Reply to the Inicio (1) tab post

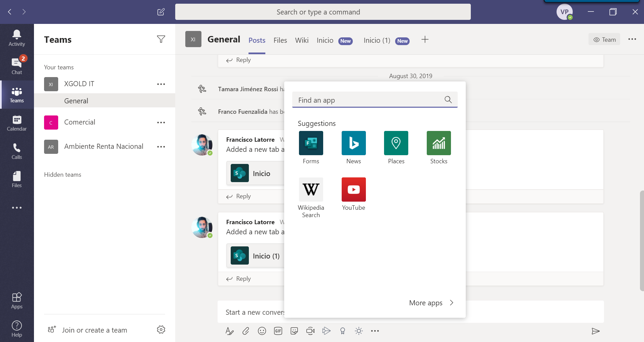point(238,279)
